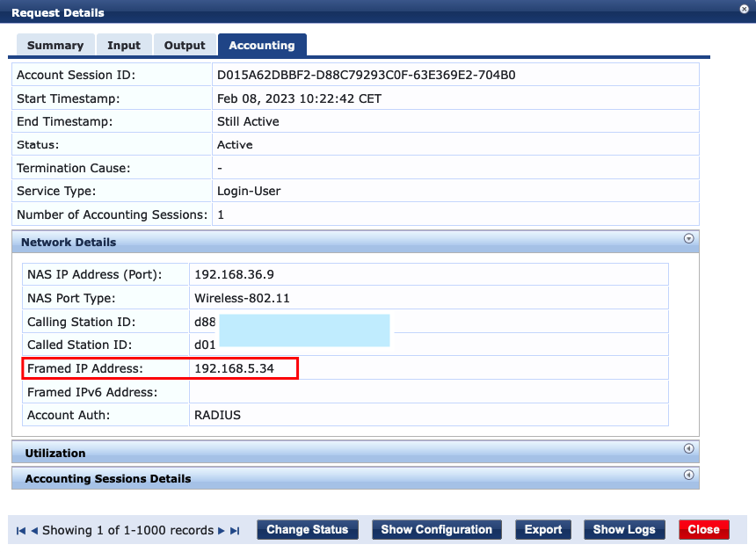Open the Input tab

(124, 44)
